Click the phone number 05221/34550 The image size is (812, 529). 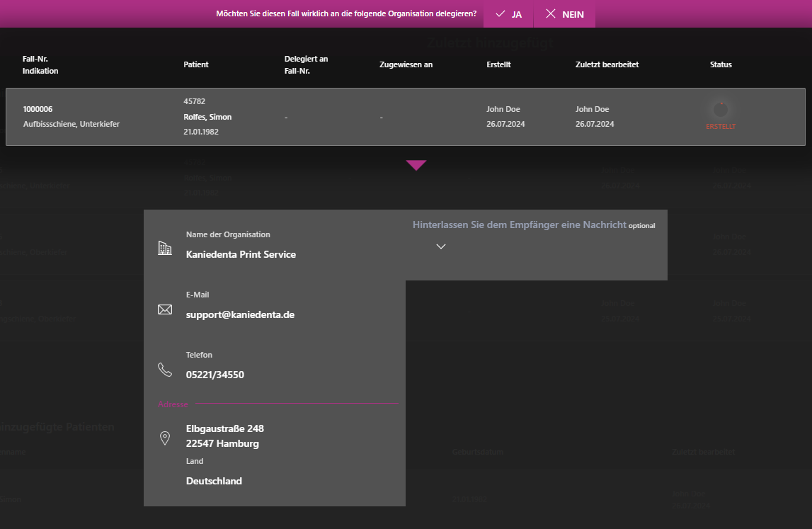click(x=215, y=375)
